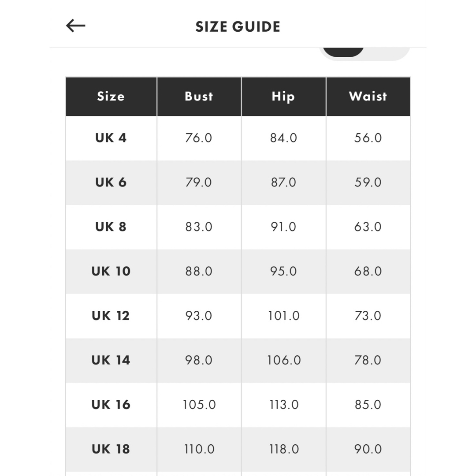This screenshot has width=476, height=476.
Task: Click the 90.0 waist value for UK 18
Action: point(368,449)
